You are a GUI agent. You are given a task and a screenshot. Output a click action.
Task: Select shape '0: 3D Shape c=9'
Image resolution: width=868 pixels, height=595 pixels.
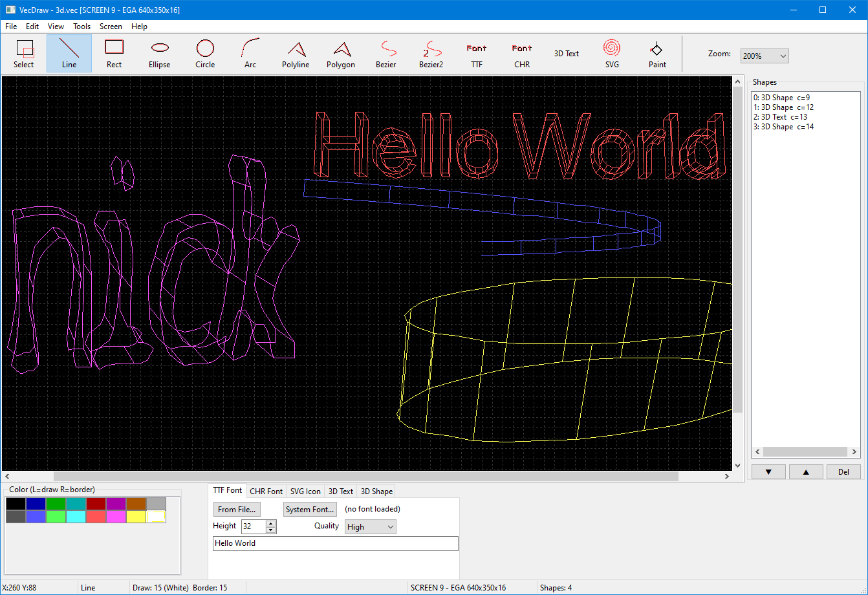(805, 98)
